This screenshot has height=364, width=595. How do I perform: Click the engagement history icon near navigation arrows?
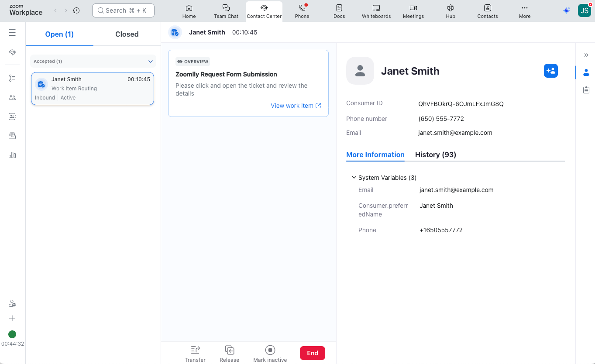coord(76,10)
